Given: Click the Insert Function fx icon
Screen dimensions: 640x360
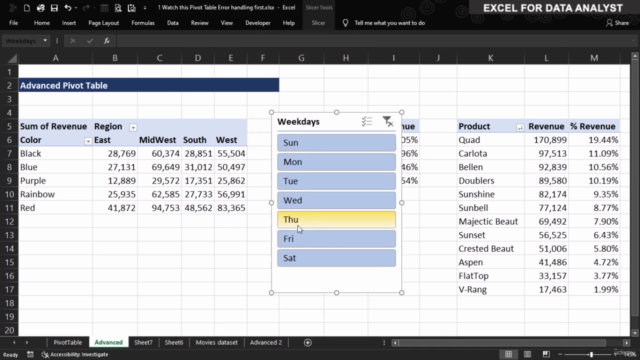Looking at the screenshot, I should click(x=107, y=41).
